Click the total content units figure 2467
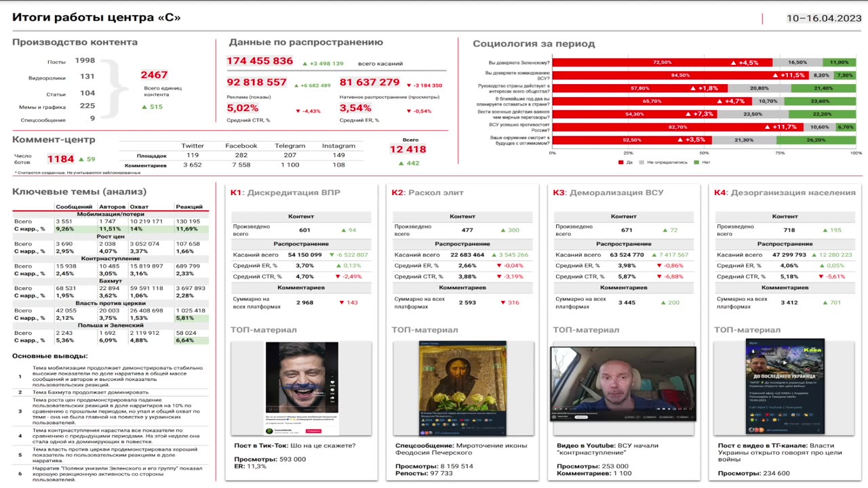This screenshot has height=488, width=868. [x=155, y=75]
